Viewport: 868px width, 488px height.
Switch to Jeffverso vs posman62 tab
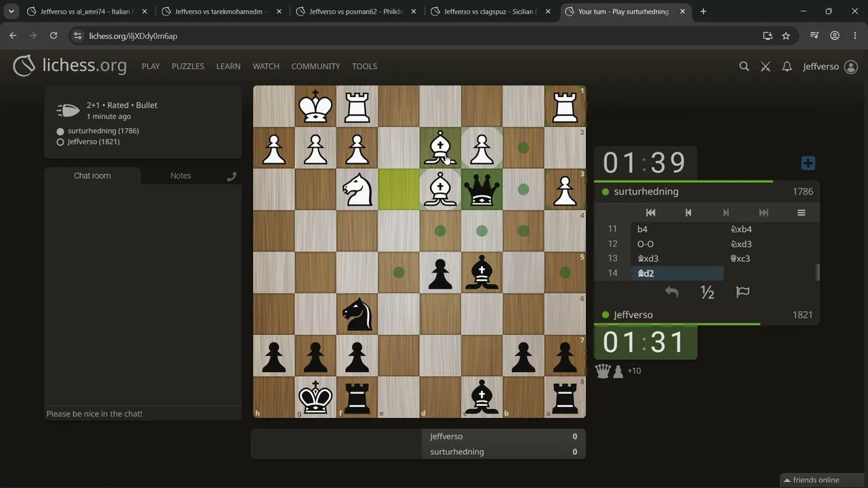(x=355, y=12)
